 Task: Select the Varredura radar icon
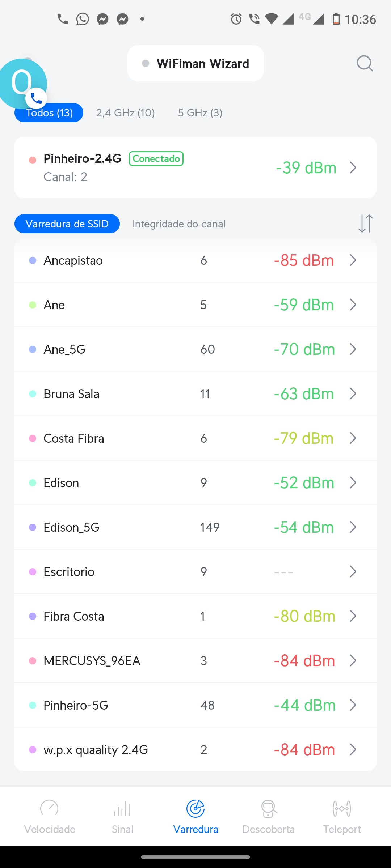(195, 809)
